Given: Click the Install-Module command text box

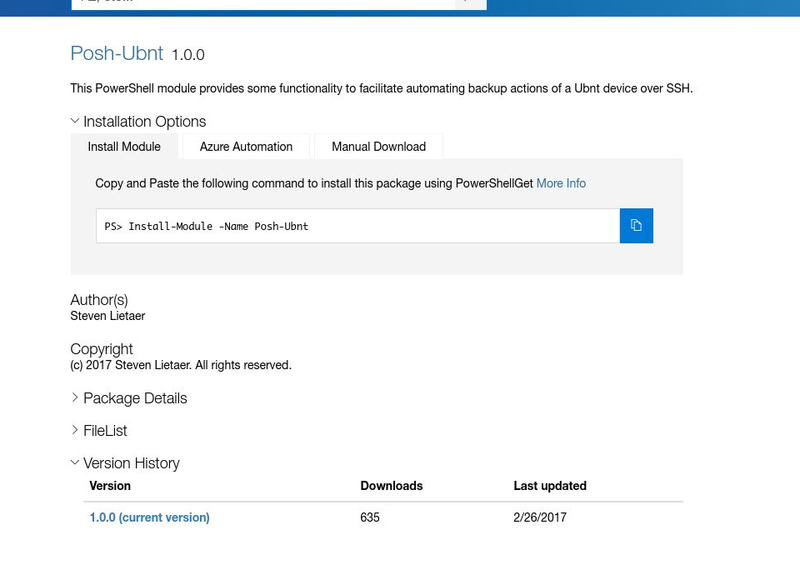Looking at the screenshot, I should (x=358, y=225).
